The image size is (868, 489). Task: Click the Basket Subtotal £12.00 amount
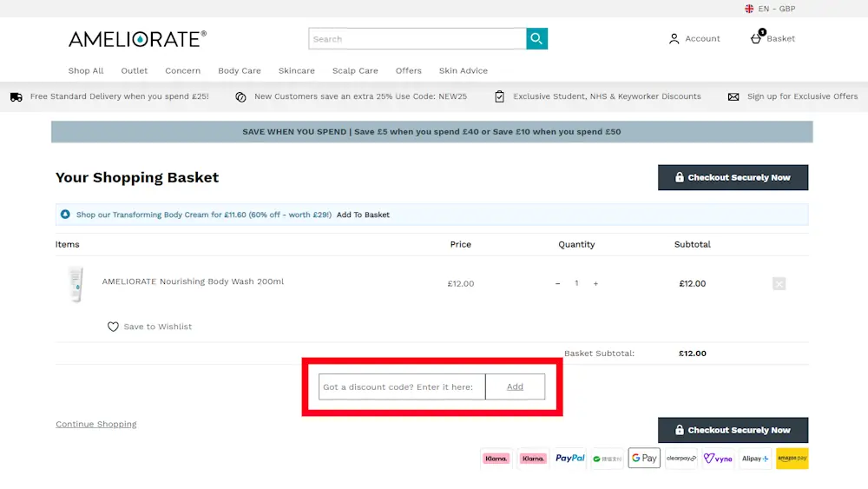[x=693, y=354]
